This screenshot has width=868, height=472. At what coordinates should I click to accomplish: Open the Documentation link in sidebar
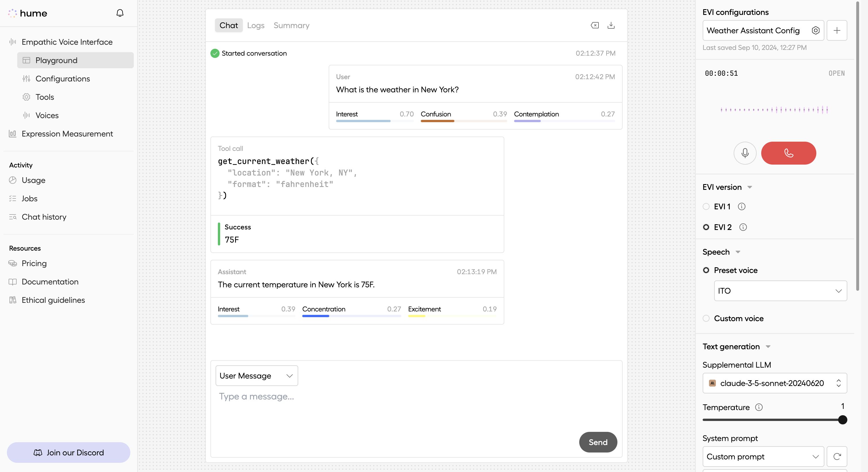point(50,282)
